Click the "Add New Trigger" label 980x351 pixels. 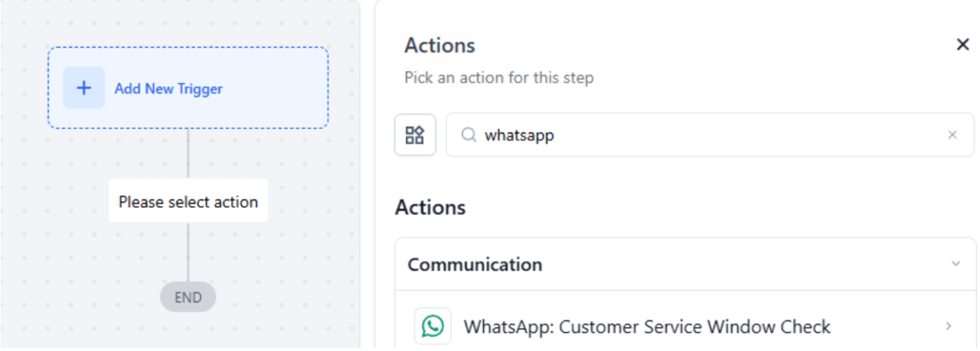point(168,89)
